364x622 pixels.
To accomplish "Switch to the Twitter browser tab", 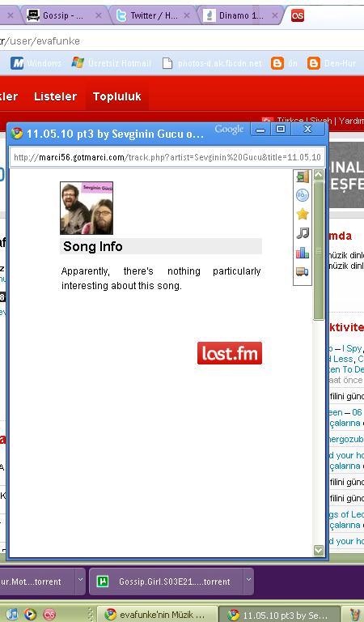I will click(154, 15).
